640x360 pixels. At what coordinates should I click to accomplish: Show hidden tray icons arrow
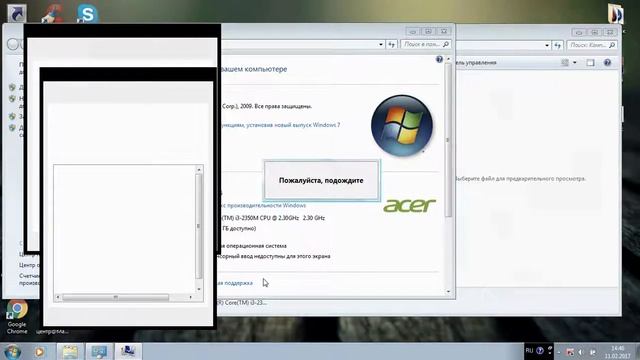click(x=559, y=352)
